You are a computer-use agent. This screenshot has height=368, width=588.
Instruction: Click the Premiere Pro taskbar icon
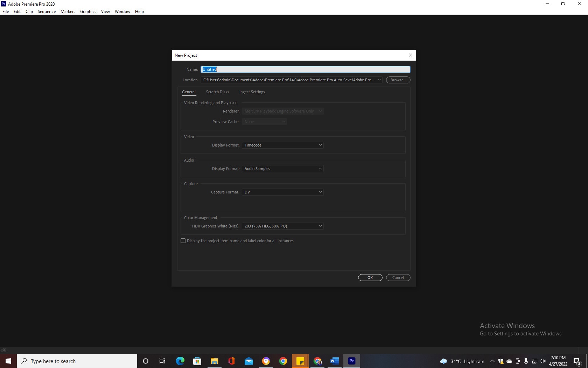[352, 361]
